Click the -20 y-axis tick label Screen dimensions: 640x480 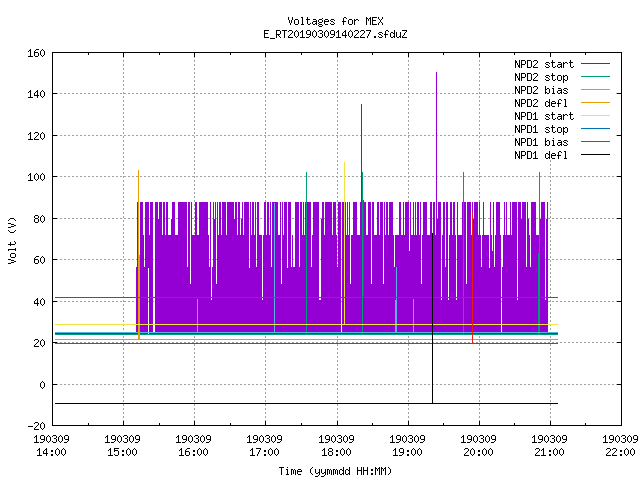tap(36, 426)
